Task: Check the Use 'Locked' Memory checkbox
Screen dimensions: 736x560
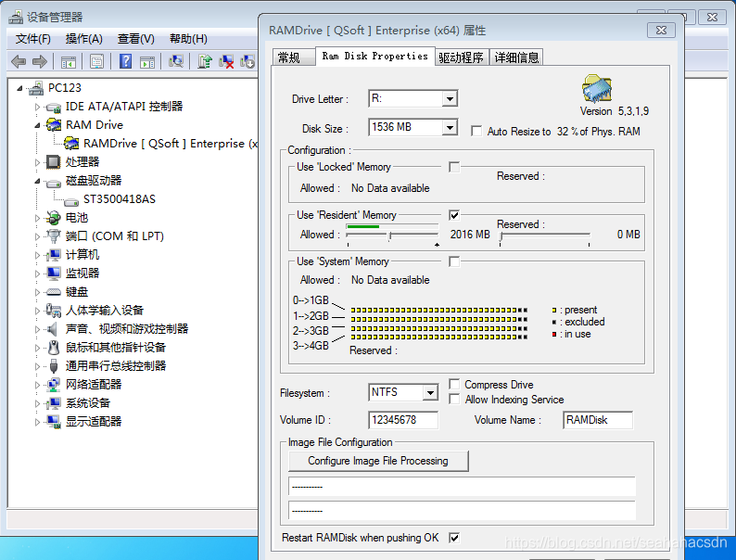Action: pyautogui.click(x=454, y=167)
